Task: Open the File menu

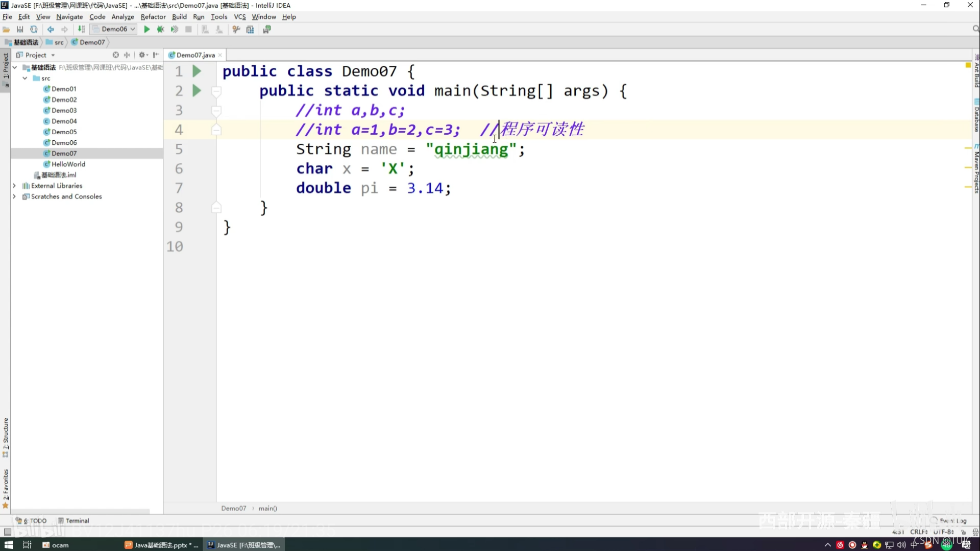Action: 7,17
